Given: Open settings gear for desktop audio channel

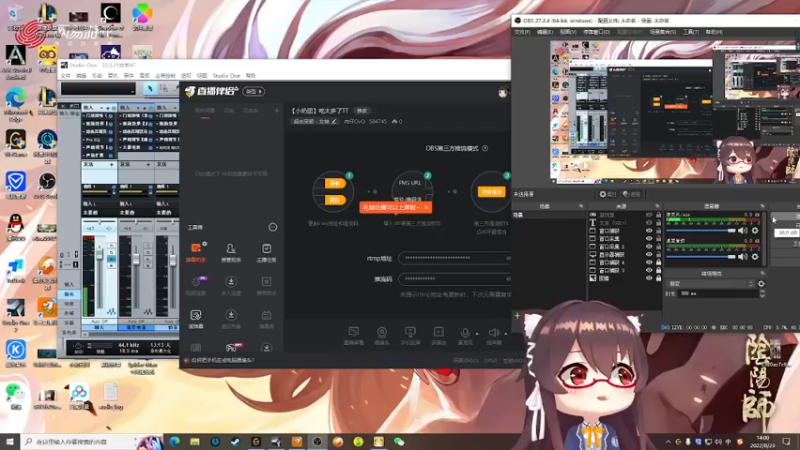Looking at the screenshot, I should point(755,257).
